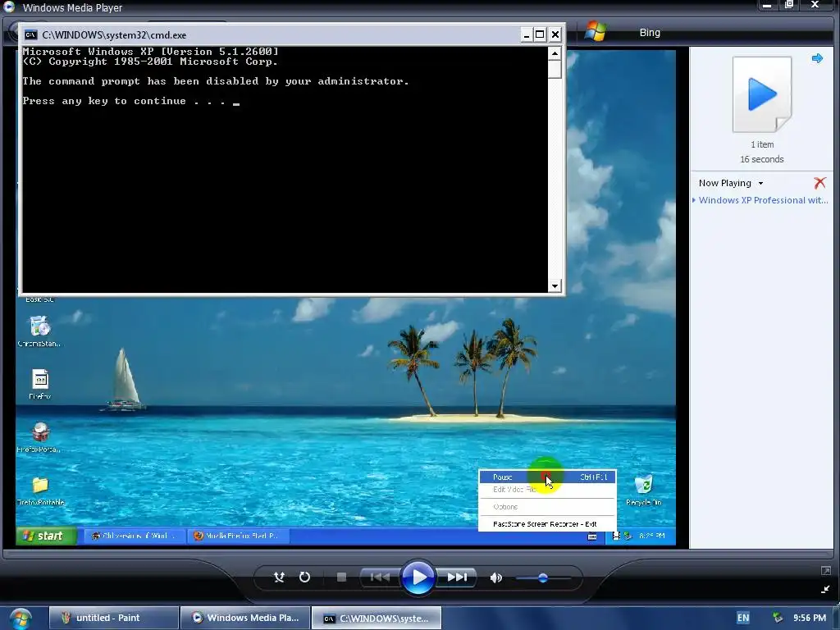Close the cmd.exe window

coord(555,34)
